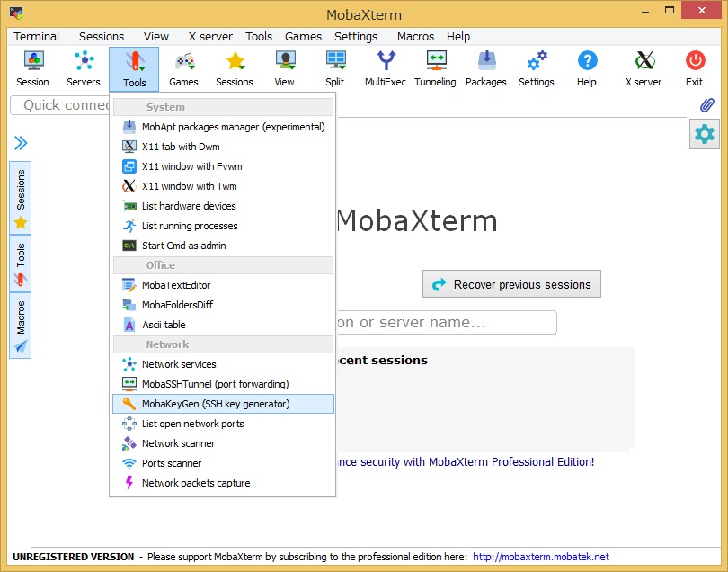Select Network packets capture
This screenshot has height=572, width=728.
223,483
